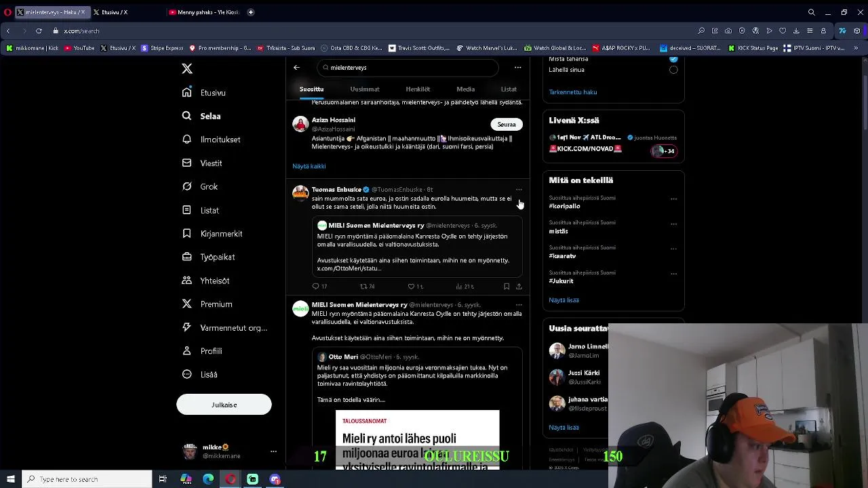Switch to Media tab
Image resolution: width=868 pixels, height=488 pixels.
pos(465,89)
